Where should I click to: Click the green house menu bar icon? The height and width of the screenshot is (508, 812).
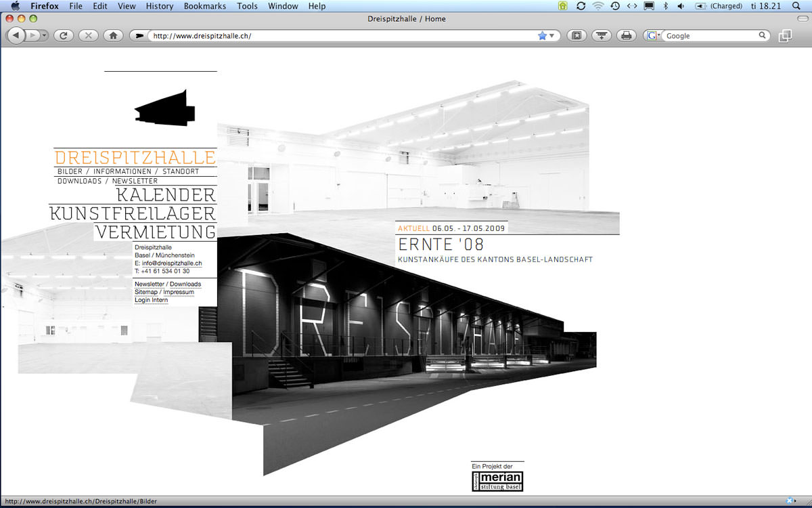[x=563, y=6]
